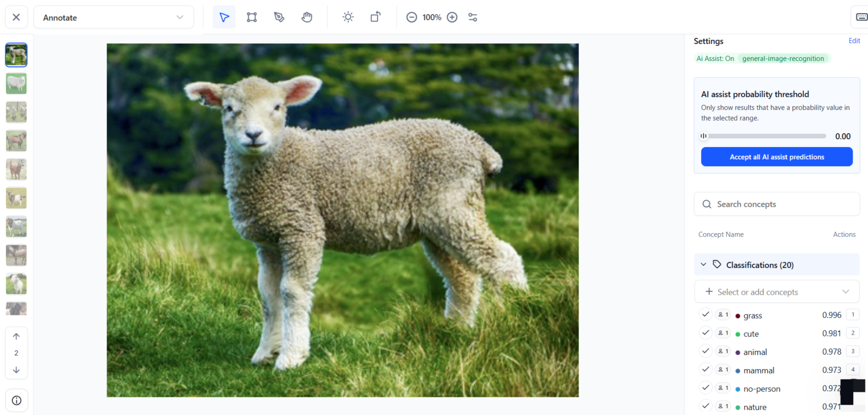The width and height of the screenshot is (868, 415).
Task: Open the Annotate mode dropdown
Action: pos(114,17)
